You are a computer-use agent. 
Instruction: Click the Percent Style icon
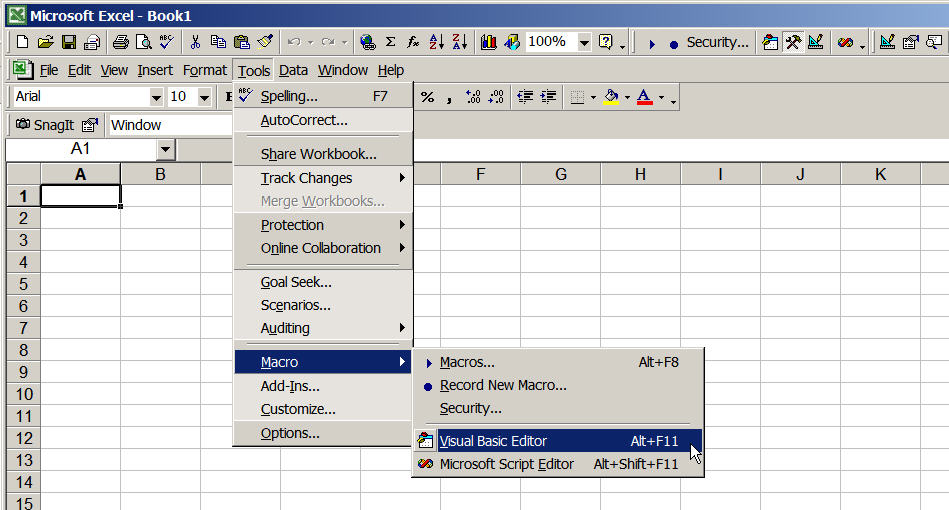(427, 97)
